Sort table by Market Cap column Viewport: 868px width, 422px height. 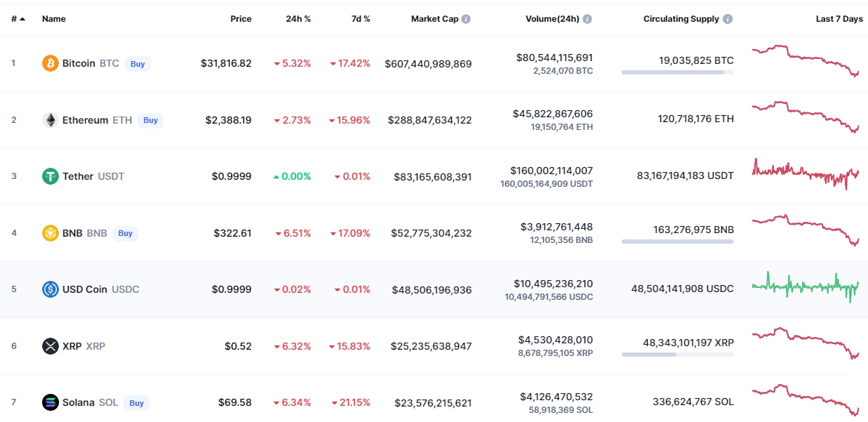click(434, 19)
